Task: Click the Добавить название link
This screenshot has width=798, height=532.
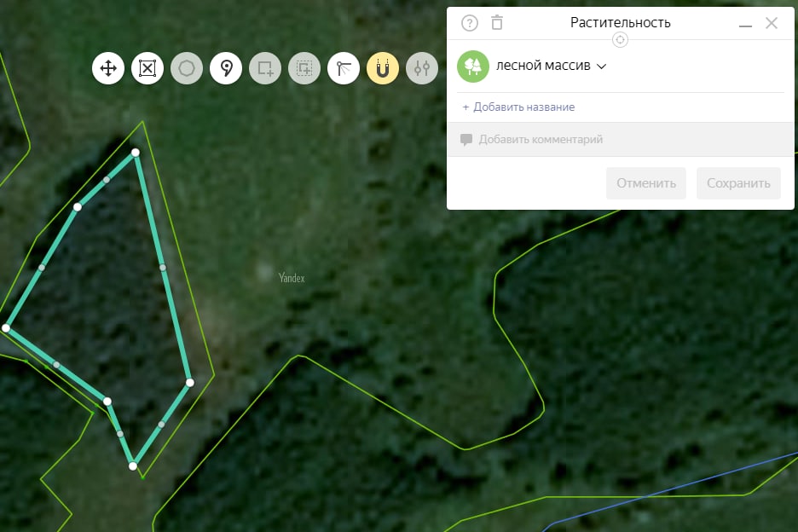Action: 518,107
